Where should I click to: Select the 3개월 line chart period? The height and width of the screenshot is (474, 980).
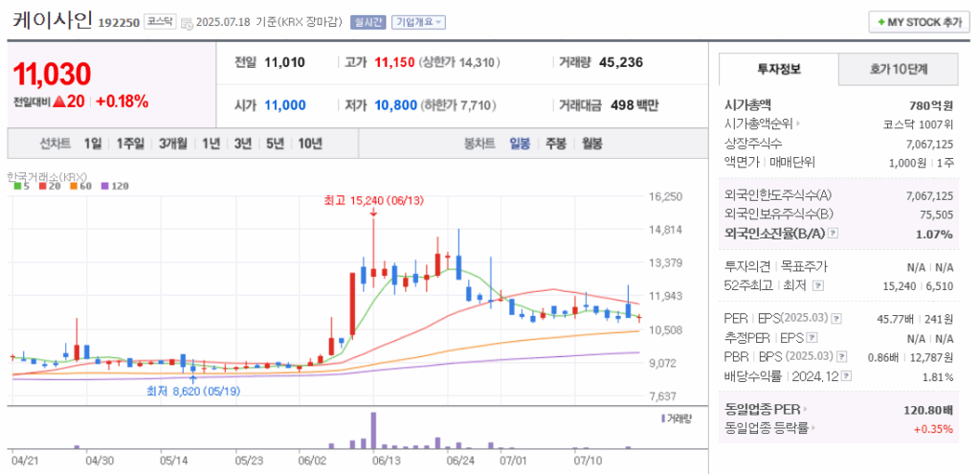tap(173, 144)
